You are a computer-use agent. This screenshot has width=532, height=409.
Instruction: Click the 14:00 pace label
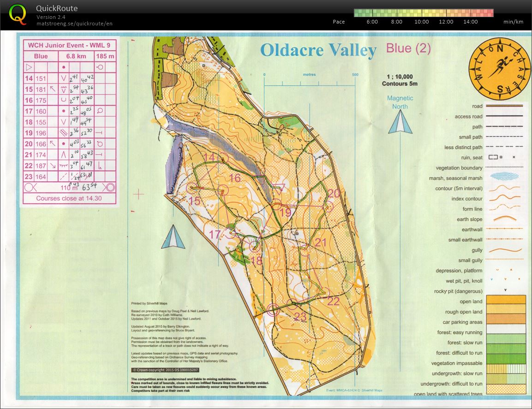(470, 22)
